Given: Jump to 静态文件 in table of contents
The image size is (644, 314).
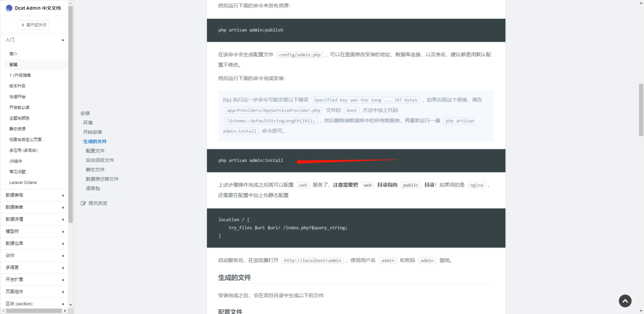Looking at the screenshot, I should click(95, 170).
